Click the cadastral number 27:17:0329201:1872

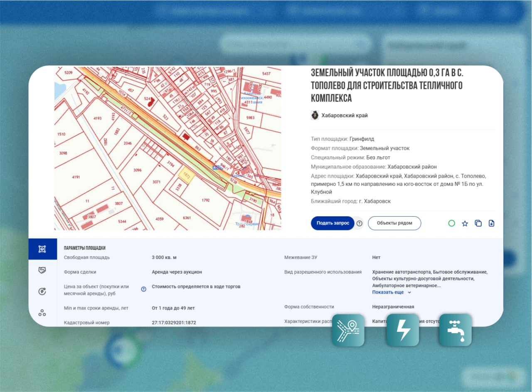174,323
